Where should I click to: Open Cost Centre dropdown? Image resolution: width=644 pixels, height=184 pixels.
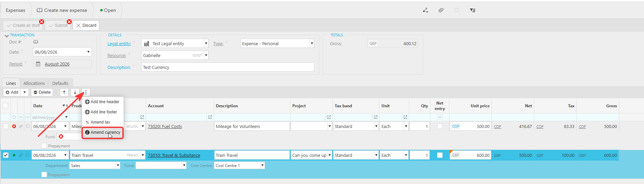[x=262, y=165]
